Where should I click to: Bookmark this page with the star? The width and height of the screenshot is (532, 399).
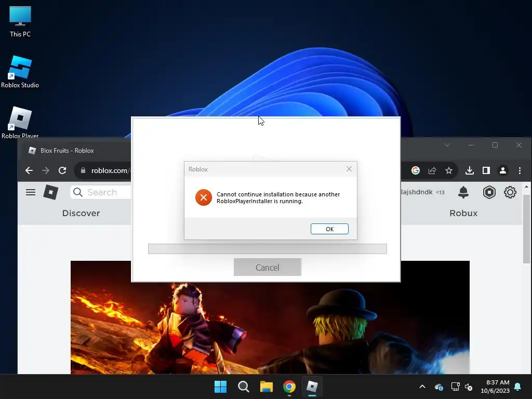tap(449, 170)
